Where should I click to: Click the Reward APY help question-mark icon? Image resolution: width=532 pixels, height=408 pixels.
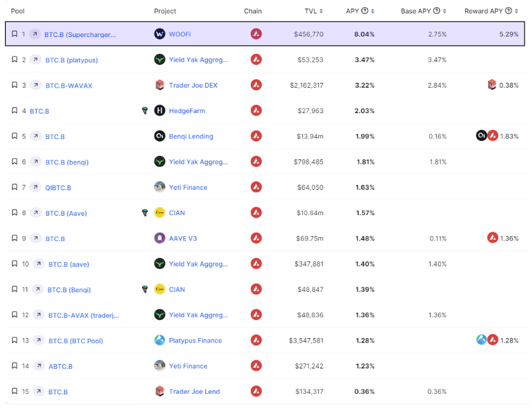point(509,11)
